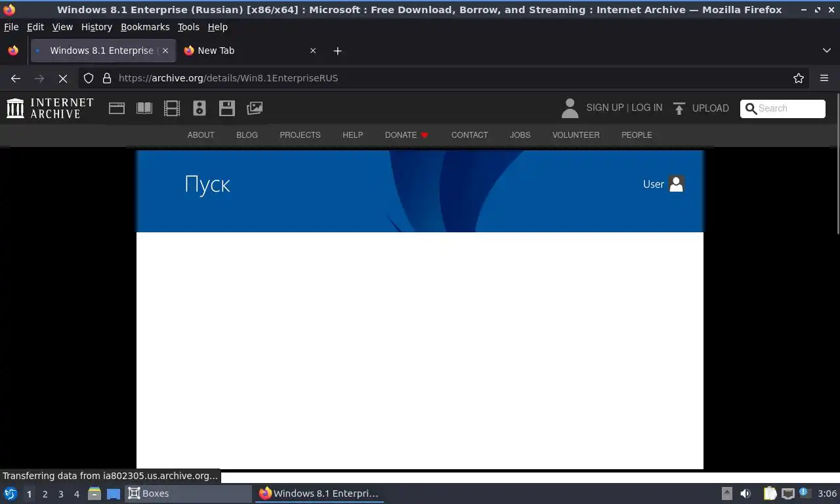Viewport: 840px width, 504px height.
Task: Switch to workspace 3 in the taskbar
Action: click(x=61, y=493)
